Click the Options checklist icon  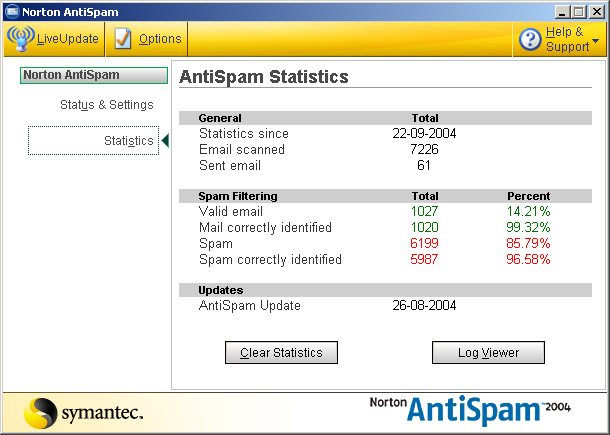[x=123, y=39]
